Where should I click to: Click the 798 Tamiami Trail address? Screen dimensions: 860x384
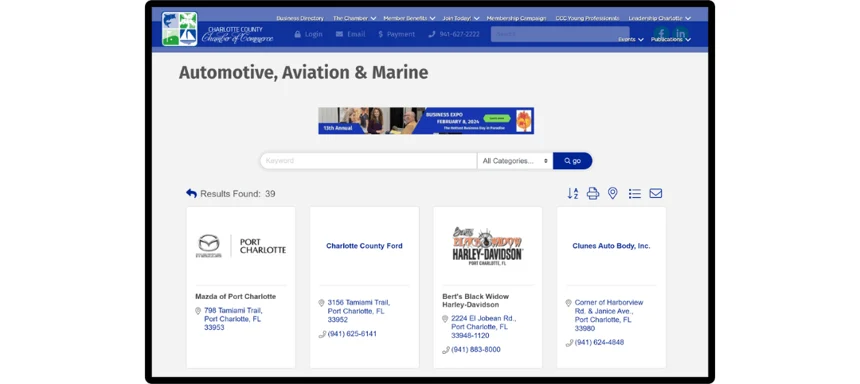click(x=233, y=319)
